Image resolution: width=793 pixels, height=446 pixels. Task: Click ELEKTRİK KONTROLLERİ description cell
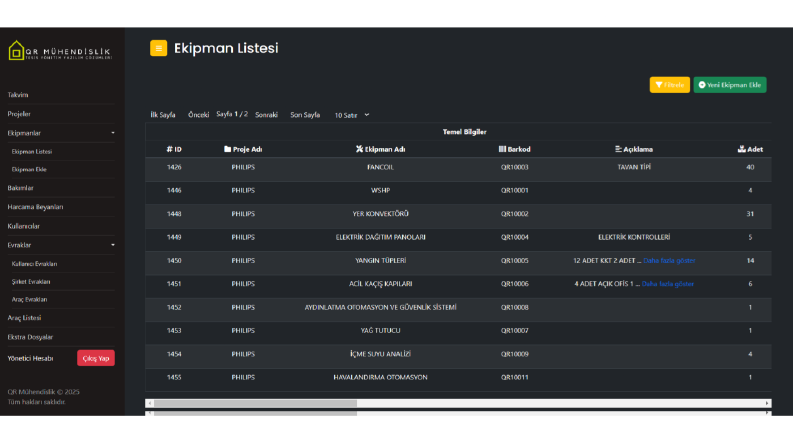[634, 237]
